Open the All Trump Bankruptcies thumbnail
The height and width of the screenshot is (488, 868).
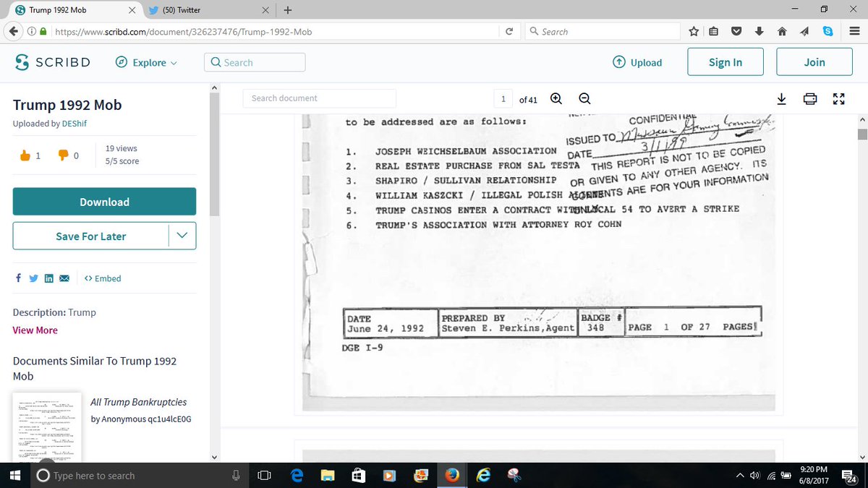[47, 428]
